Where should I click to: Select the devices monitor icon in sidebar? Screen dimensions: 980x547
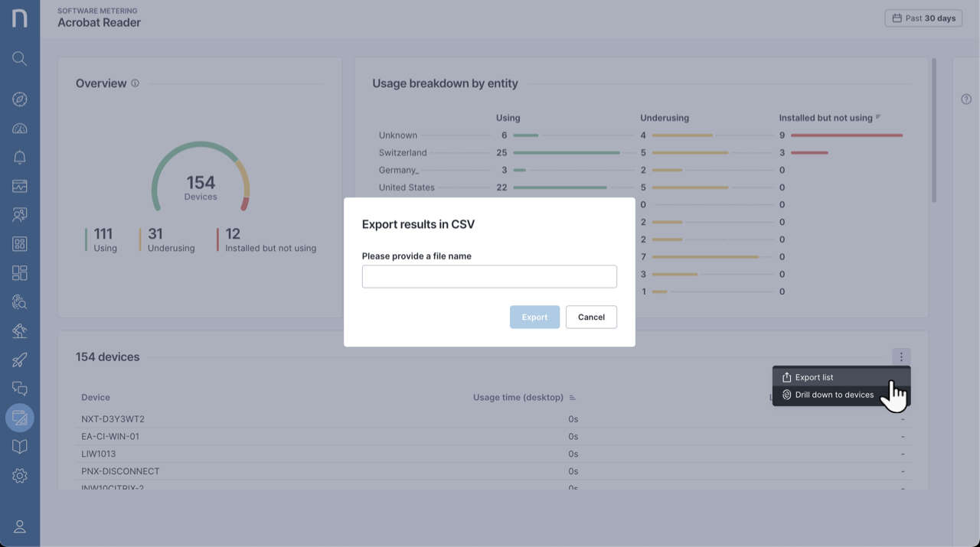(x=20, y=186)
